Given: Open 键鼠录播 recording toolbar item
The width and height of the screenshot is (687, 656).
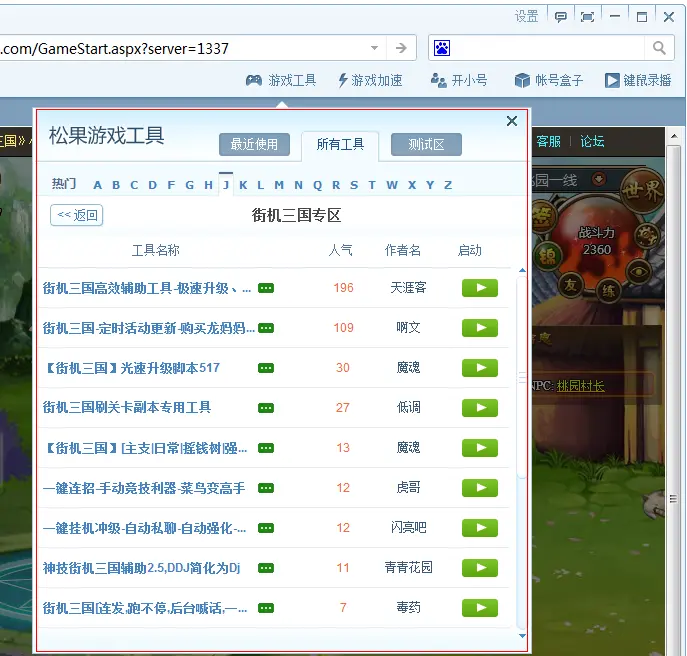Looking at the screenshot, I should 638,81.
